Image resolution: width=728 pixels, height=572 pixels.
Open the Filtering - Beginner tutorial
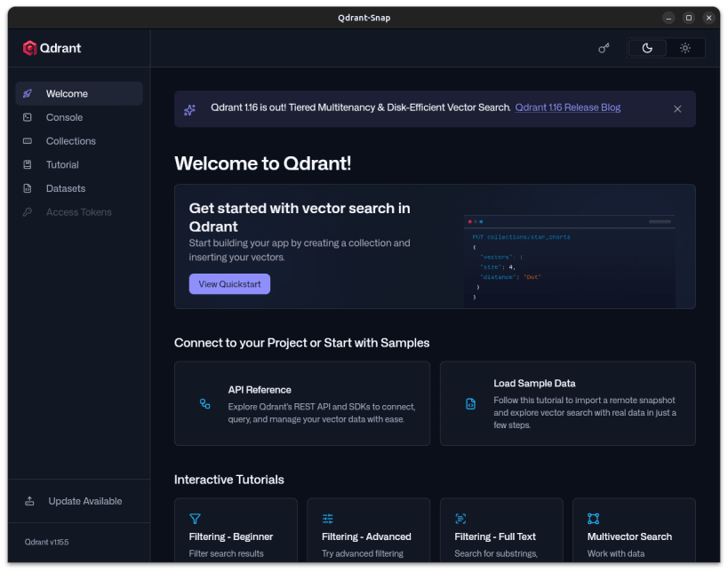[x=236, y=530]
